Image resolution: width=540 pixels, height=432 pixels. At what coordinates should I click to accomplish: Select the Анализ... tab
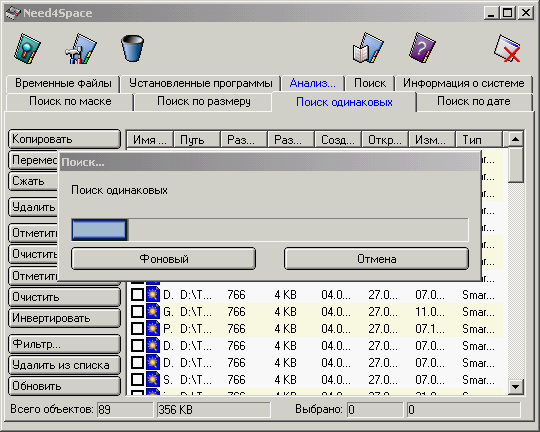(312, 83)
